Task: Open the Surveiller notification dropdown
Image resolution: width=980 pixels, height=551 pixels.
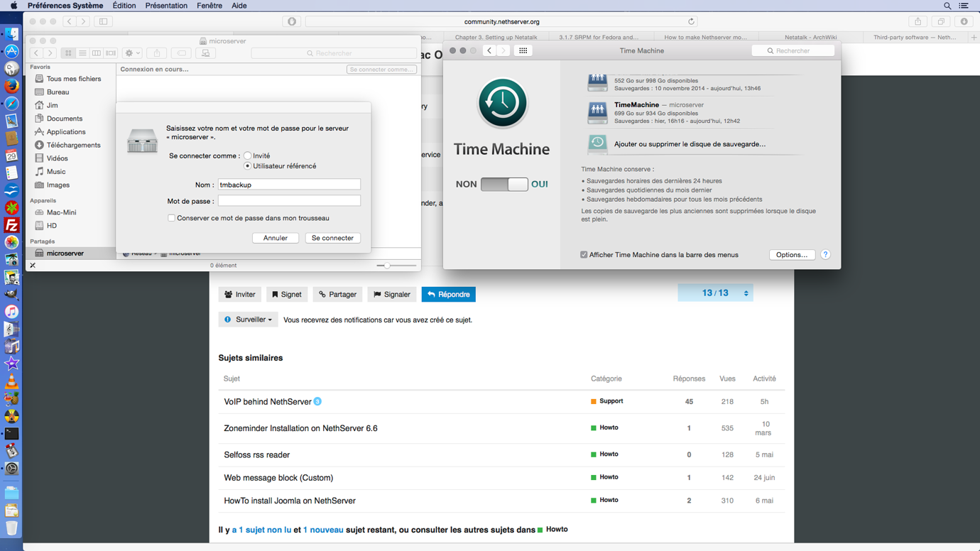Action: (248, 320)
